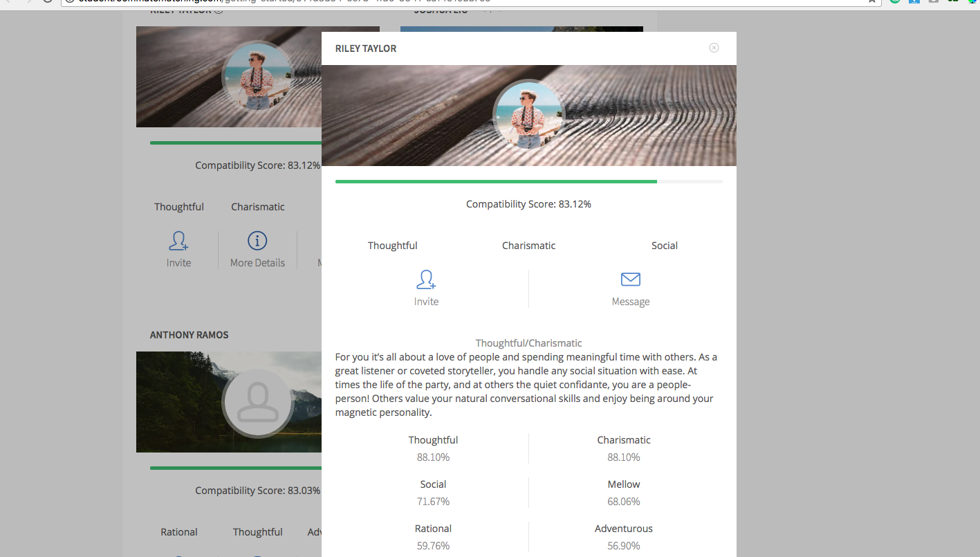Click the More Details info icon

(x=257, y=240)
